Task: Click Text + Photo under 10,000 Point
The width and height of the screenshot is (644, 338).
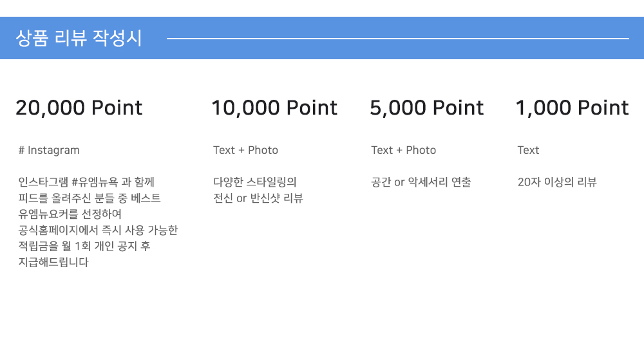Action: pos(245,150)
